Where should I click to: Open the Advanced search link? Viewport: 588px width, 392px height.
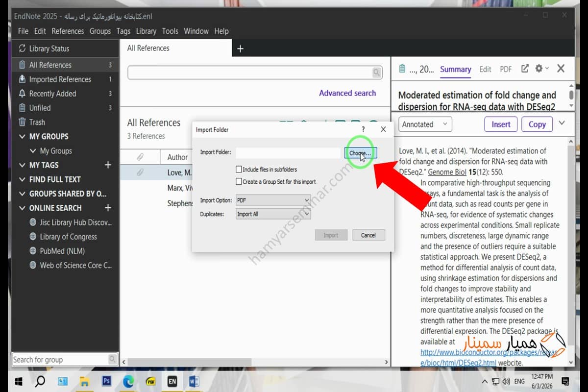347,93
